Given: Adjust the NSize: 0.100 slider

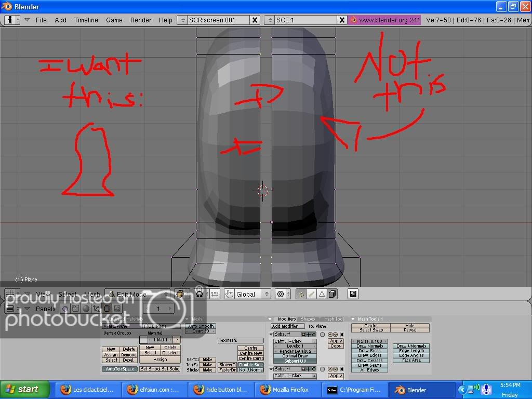Looking at the screenshot, I should (x=369, y=341).
